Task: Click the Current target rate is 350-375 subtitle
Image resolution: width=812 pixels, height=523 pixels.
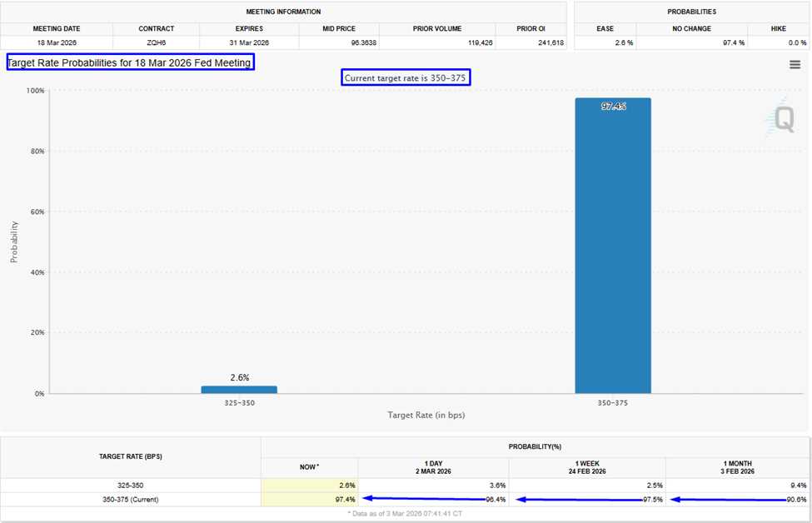Action: [406, 77]
